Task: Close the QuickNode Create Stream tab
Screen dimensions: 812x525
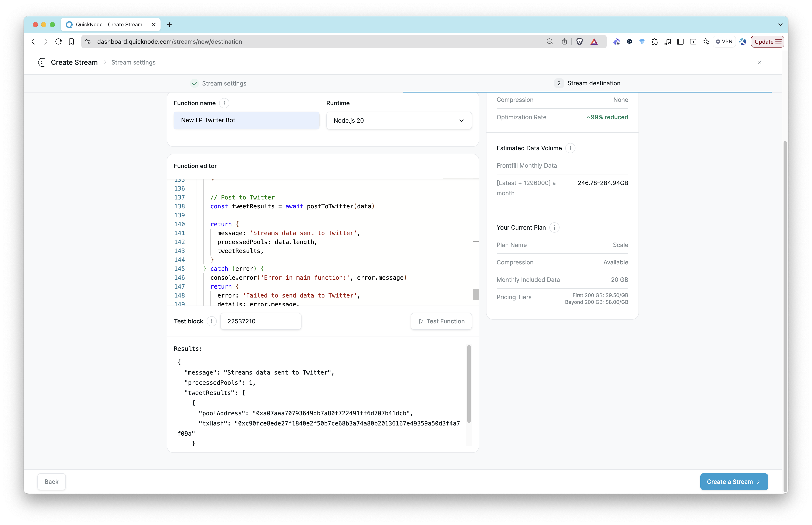Action: pyautogui.click(x=154, y=25)
